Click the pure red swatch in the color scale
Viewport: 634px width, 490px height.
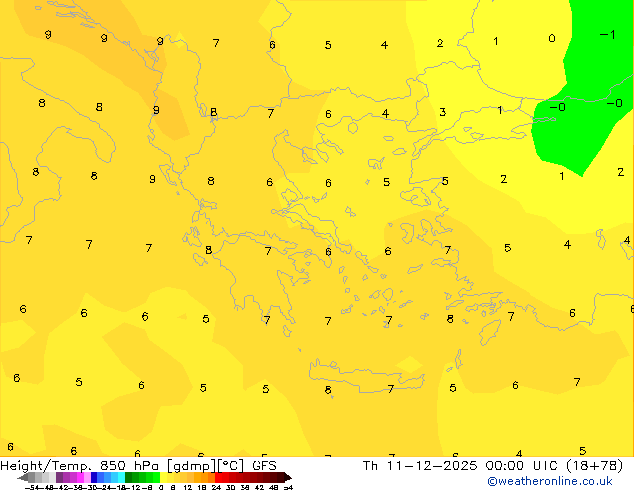218,477
